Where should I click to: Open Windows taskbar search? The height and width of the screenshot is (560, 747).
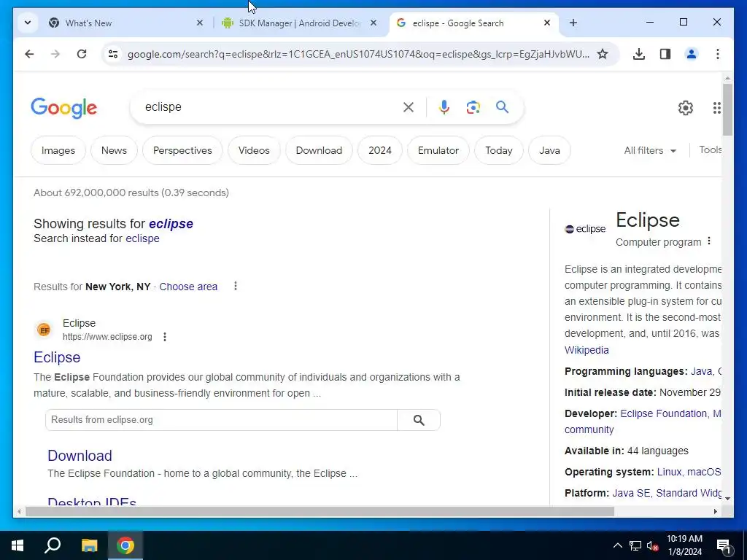point(53,545)
